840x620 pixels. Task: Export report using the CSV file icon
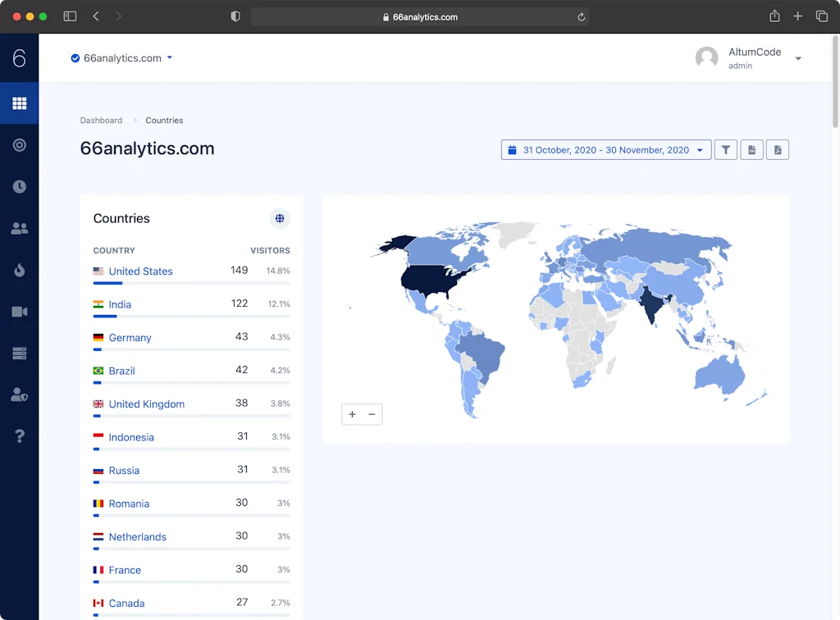coord(751,149)
